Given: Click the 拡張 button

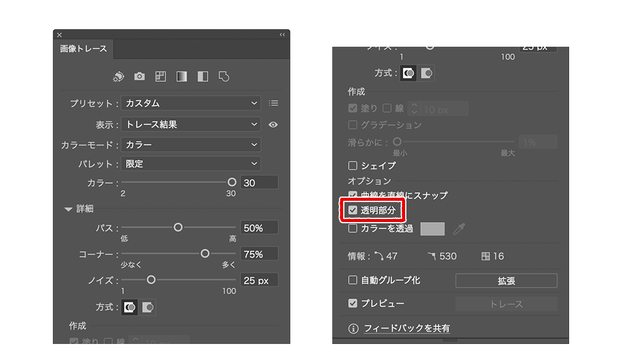Looking at the screenshot, I should (506, 281).
